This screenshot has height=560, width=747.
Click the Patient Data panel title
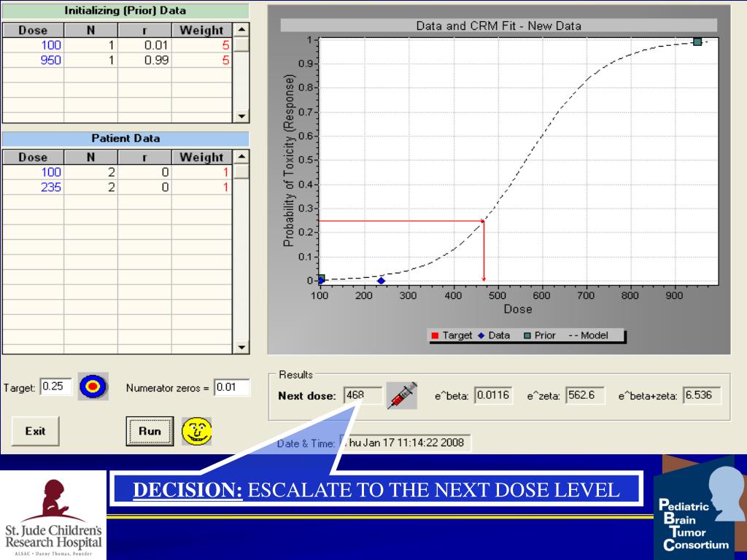(125, 139)
